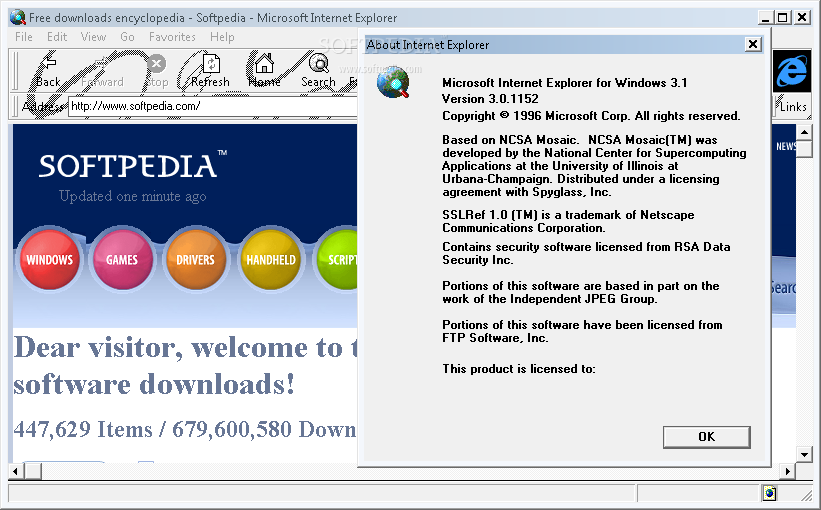Click the Internet Explorer 'e' logo
The width and height of the screenshot is (821, 510).
pos(792,71)
